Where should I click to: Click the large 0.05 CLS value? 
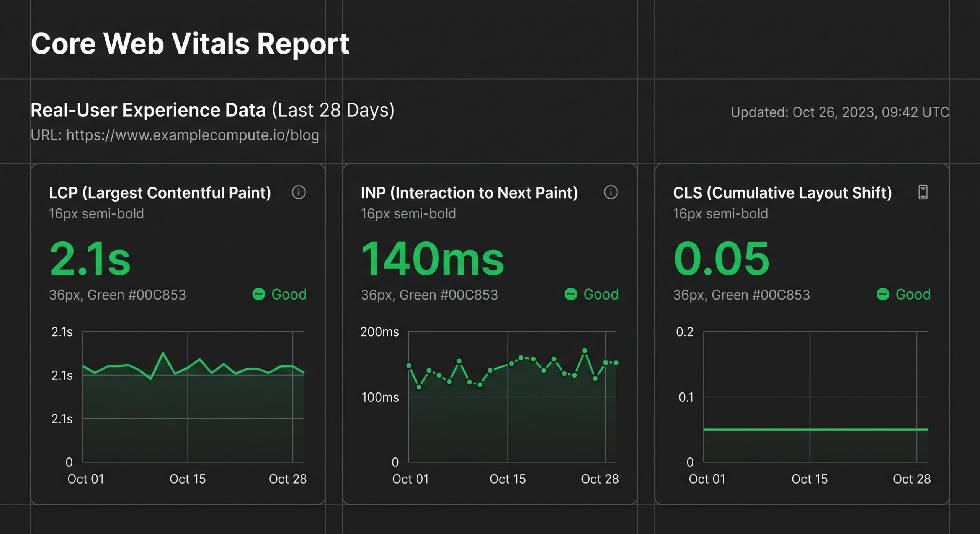point(722,259)
